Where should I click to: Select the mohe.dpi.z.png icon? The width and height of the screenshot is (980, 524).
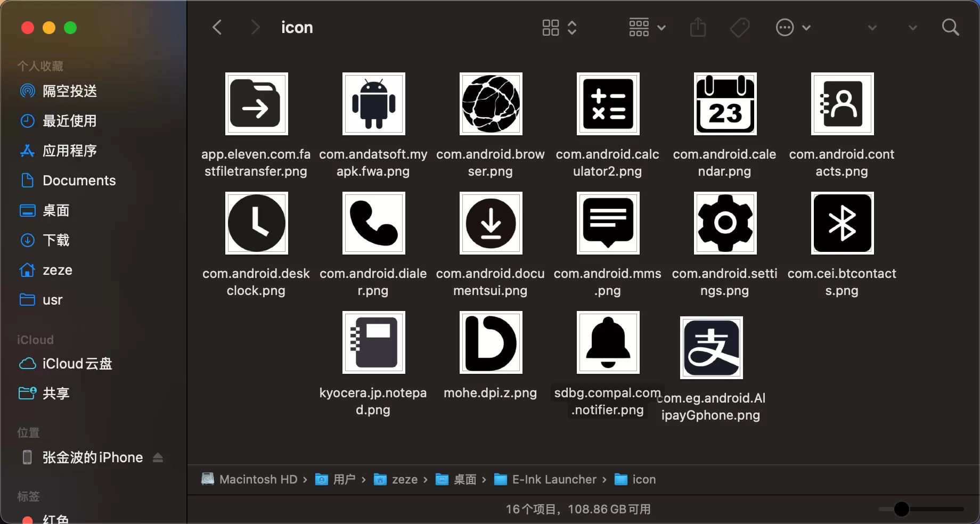tap(491, 342)
